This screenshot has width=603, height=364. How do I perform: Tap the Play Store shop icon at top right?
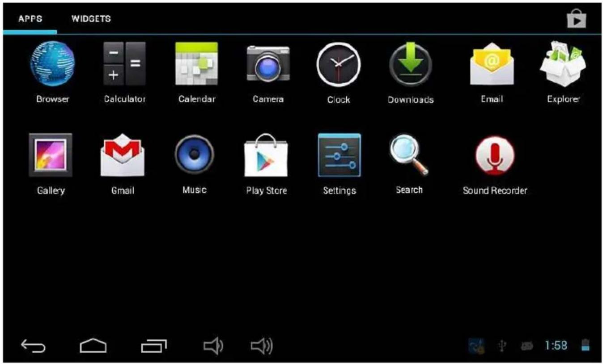[x=577, y=19]
